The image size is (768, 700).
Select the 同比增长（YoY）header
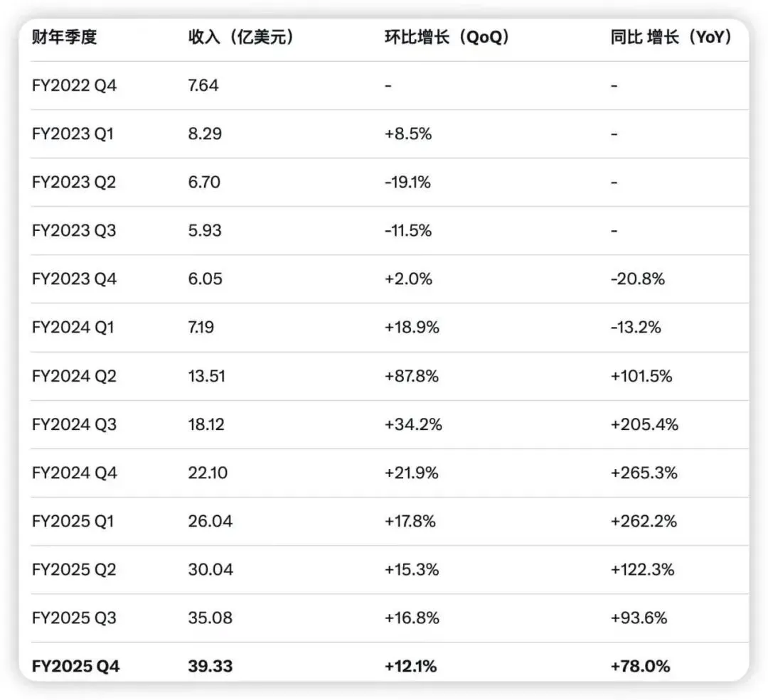click(671, 38)
